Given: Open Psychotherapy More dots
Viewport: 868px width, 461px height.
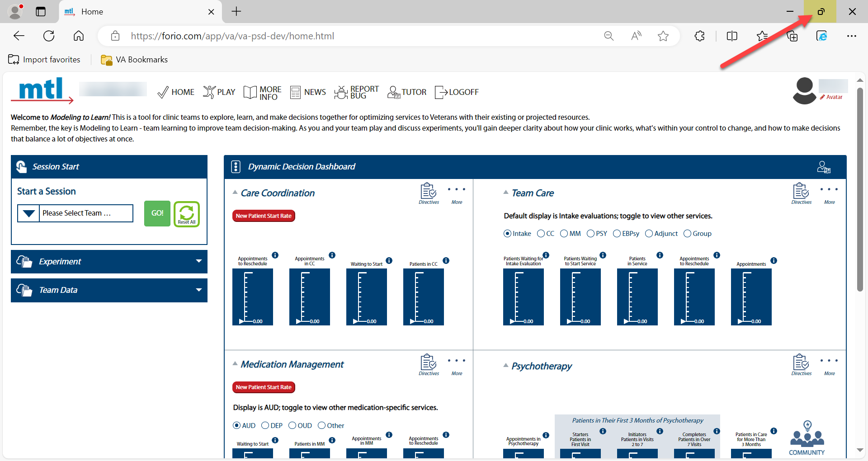Looking at the screenshot, I should click(x=829, y=361).
